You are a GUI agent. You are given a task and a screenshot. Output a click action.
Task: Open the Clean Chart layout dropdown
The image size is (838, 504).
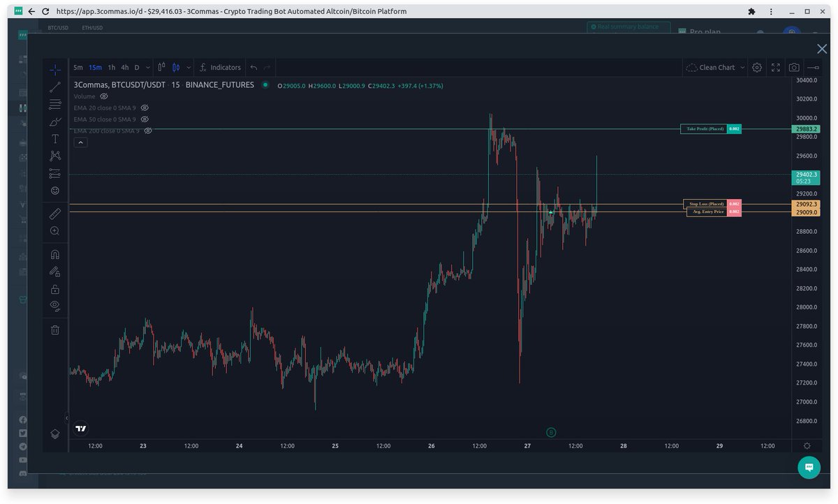point(715,68)
